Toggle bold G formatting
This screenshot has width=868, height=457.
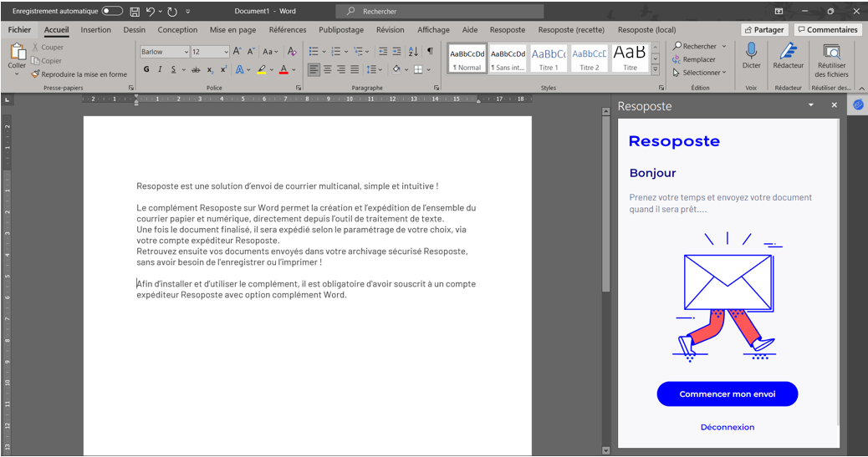pos(146,69)
